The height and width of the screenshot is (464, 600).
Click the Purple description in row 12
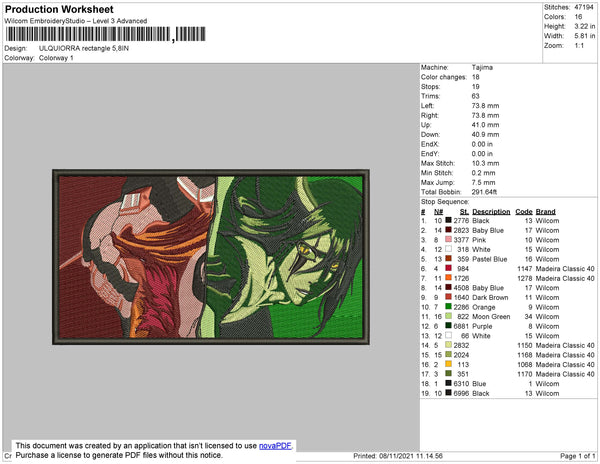482,326
